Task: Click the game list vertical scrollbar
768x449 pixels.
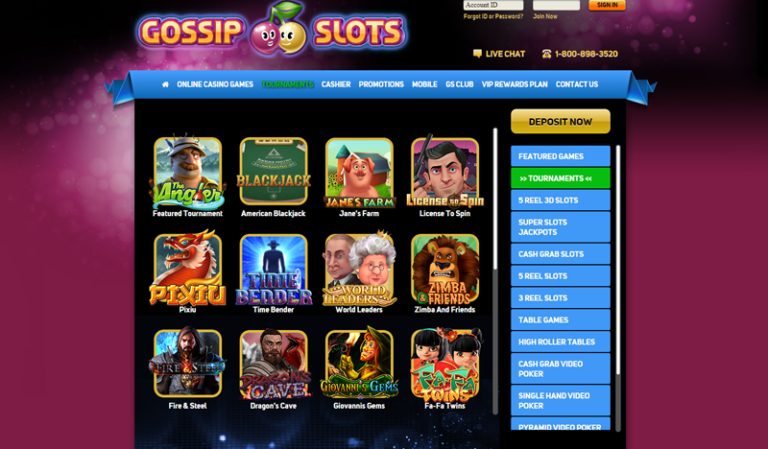Action: [x=495, y=270]
